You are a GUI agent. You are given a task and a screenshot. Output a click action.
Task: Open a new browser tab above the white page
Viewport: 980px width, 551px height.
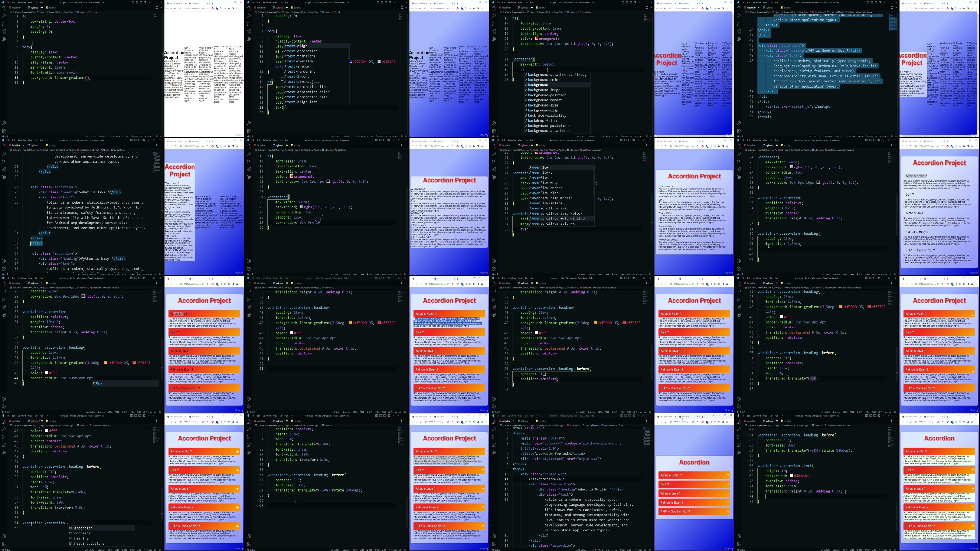(x=212, y=3)
